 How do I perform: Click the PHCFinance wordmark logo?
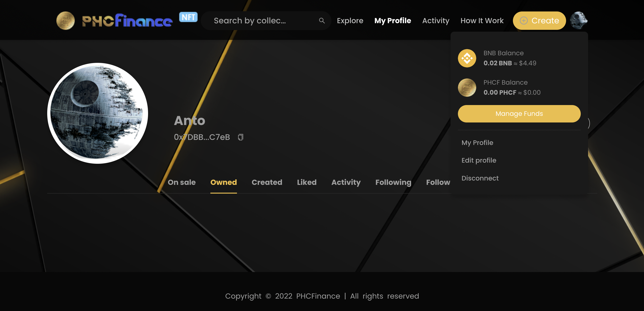click(127, 20)
